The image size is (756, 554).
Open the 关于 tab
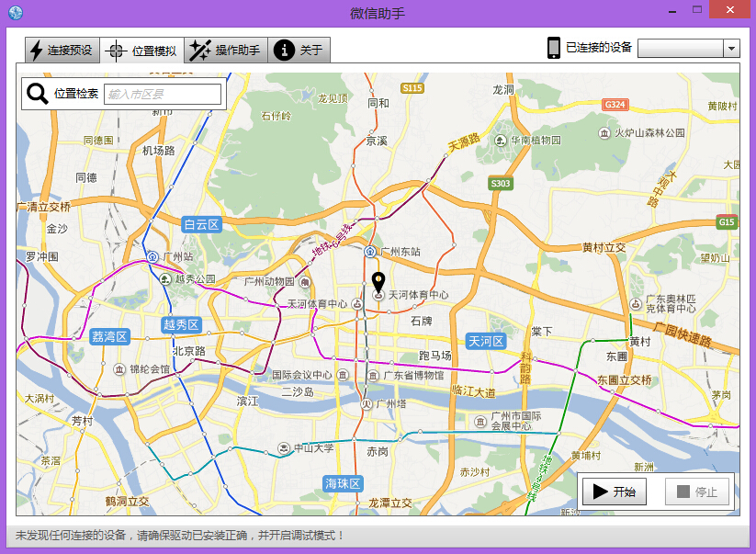(x=299, y=51)
